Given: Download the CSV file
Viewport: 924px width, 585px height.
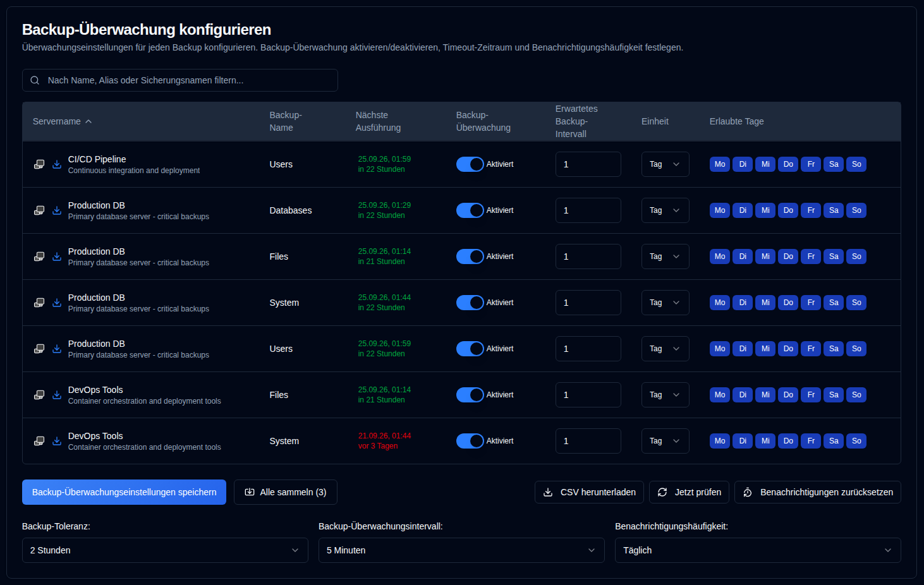Looking at the screenshot, I should [589, 492].
